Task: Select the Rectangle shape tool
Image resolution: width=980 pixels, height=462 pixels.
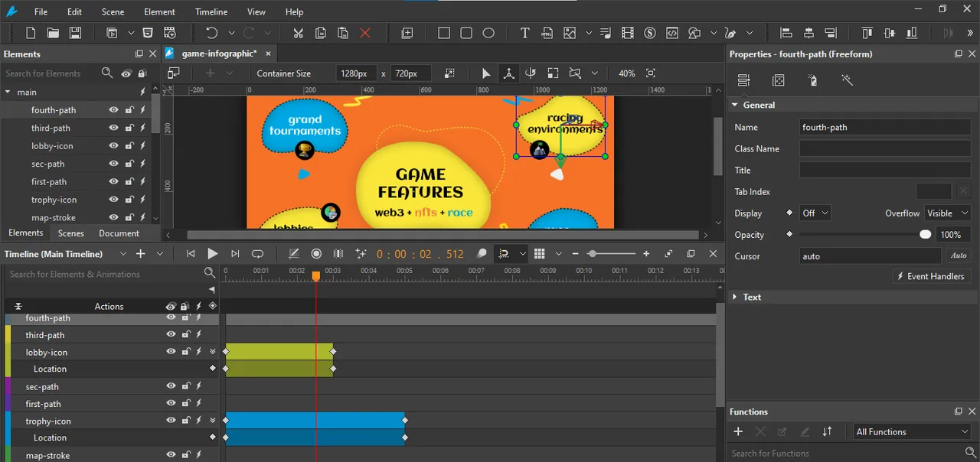Action: coord(444,33)
